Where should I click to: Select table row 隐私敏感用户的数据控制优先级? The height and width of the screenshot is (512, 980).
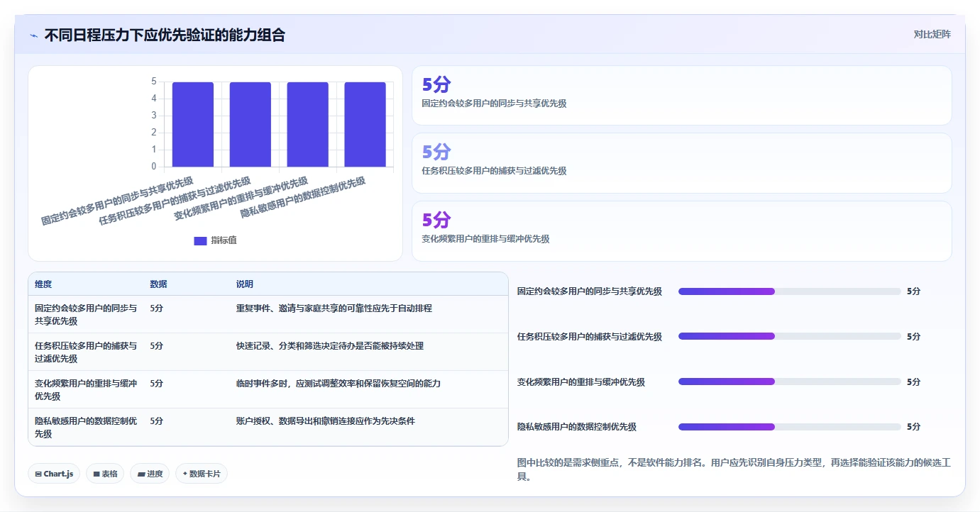tap(268, 427)
